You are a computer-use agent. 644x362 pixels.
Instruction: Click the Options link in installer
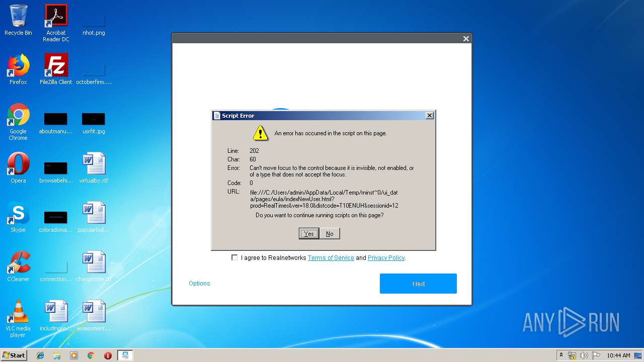click(199, 284)
